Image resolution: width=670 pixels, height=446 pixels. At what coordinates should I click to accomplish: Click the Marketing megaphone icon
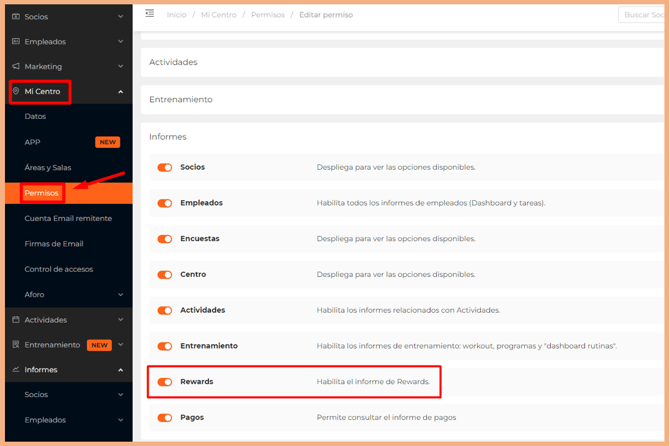click(x=16, y=67)
